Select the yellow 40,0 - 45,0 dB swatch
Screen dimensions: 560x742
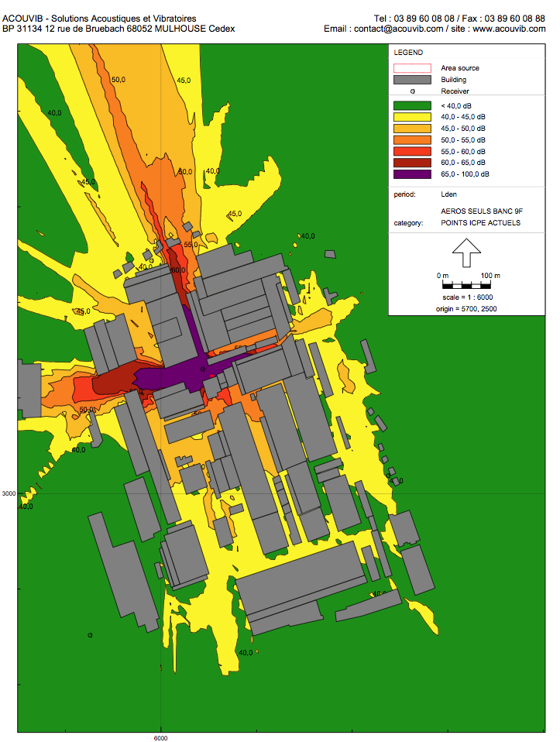(x=412, y=117)
